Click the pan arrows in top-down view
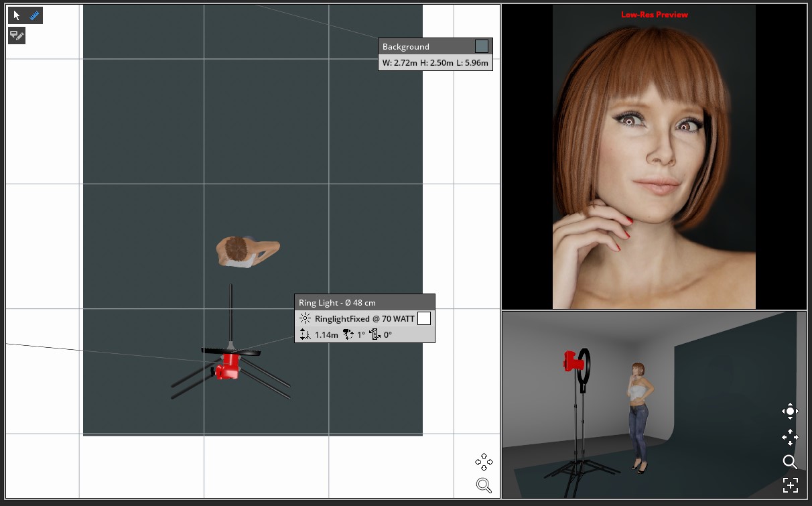 484,462
